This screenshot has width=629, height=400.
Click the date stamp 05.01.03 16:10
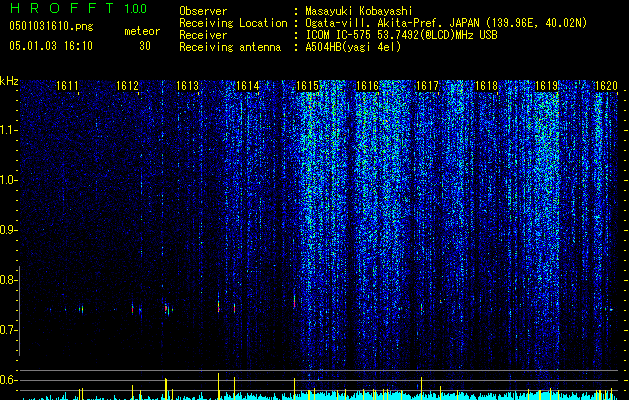[51, 46]
